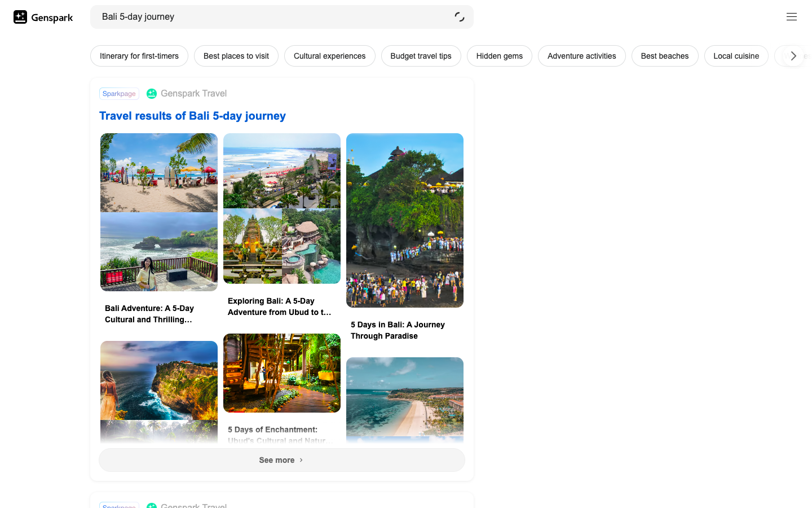Click the Sparkpage badge in first card
812x508 pixels.
[119, 94]
